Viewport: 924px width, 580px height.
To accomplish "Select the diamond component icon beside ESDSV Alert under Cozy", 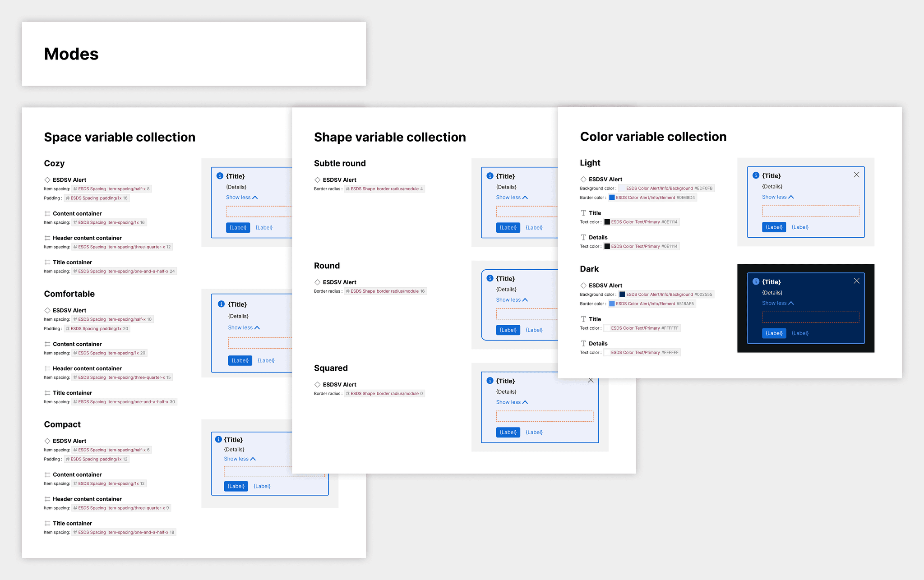I will pos(48,180).
